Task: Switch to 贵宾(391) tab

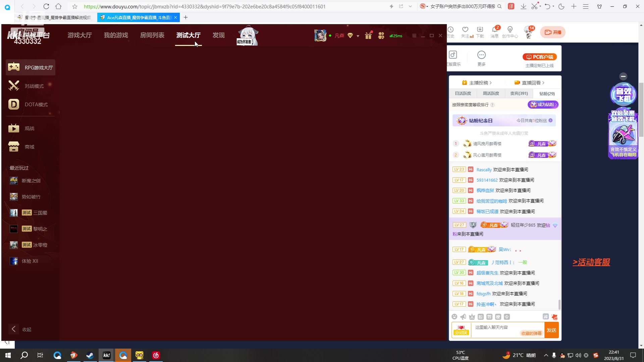Action: (519, 94)
